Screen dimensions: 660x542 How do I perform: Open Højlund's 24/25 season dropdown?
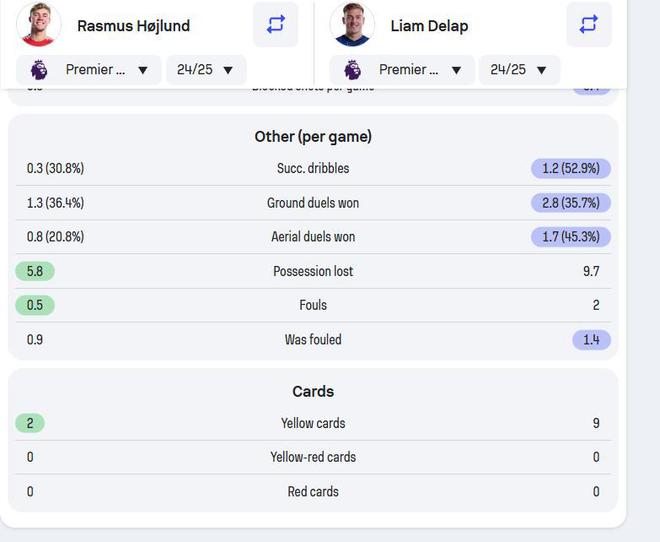pyautogui.click(x=205, y=70)
